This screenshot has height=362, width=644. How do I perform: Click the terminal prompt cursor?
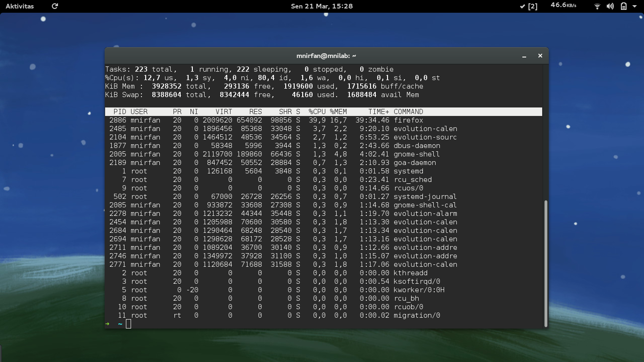pyautogui.click(x=128, y=324)
